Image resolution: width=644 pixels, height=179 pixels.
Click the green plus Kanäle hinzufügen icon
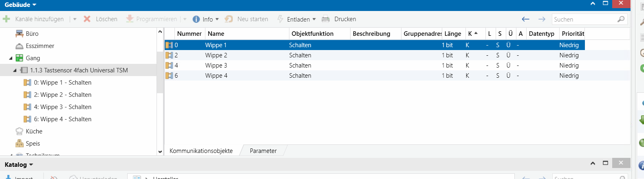[x=6, y=19]
